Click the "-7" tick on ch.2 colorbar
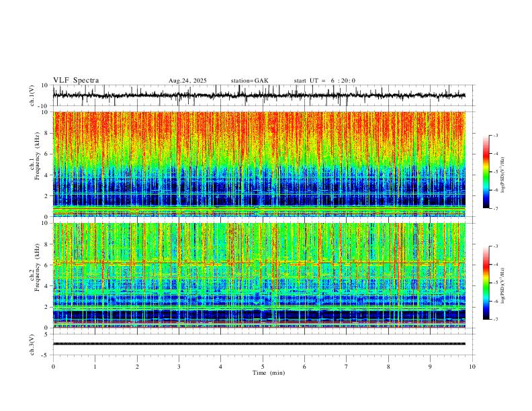 [x=495, y=319]
